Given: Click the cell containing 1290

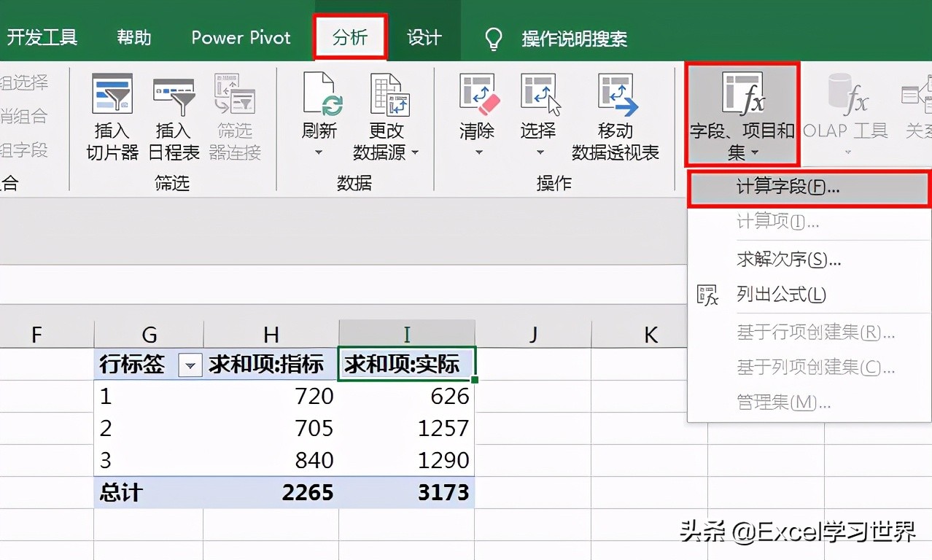Looking at the screenshot, I should (407, 460).
